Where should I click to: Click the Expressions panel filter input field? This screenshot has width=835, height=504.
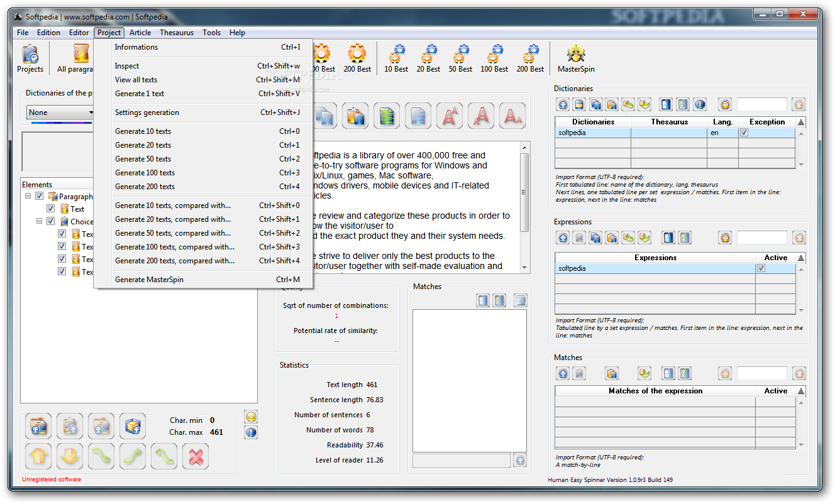pos(761,238)
